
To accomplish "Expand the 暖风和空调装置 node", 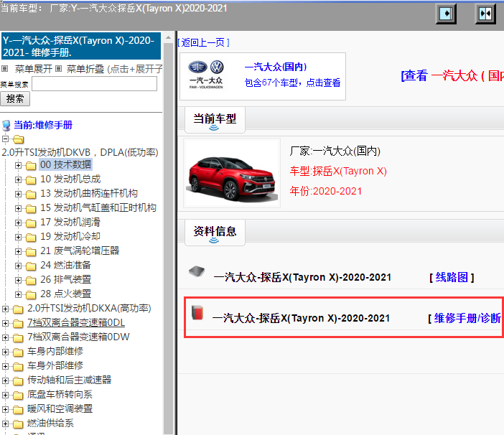I will click(x=5, y=409).
